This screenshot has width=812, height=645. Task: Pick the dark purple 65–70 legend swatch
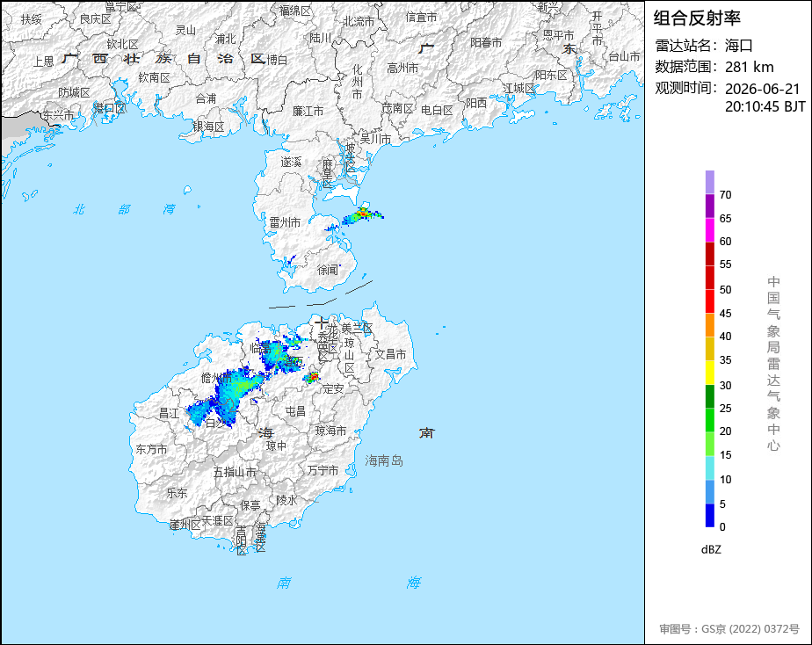pos(710,206)
